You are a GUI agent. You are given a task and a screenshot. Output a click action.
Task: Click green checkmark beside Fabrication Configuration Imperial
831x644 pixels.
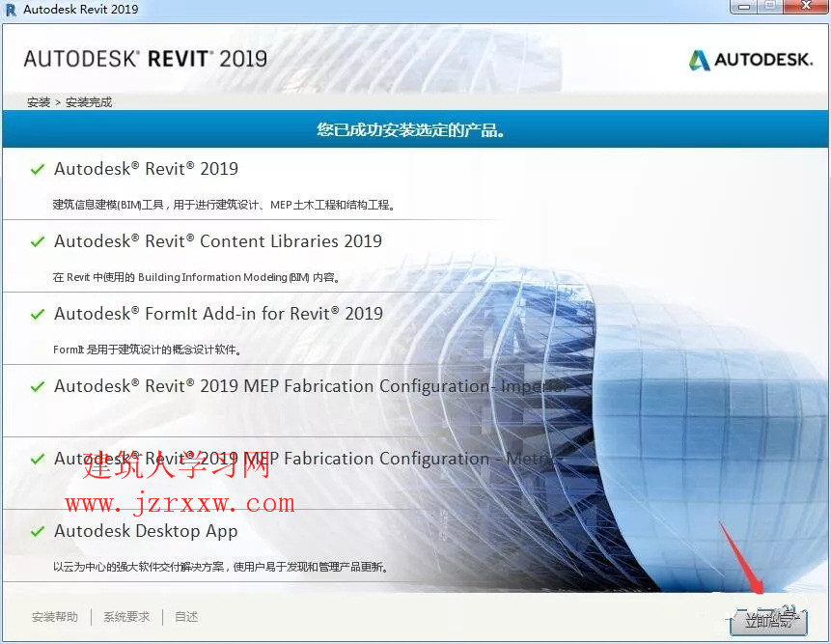[x=38, y=386]
